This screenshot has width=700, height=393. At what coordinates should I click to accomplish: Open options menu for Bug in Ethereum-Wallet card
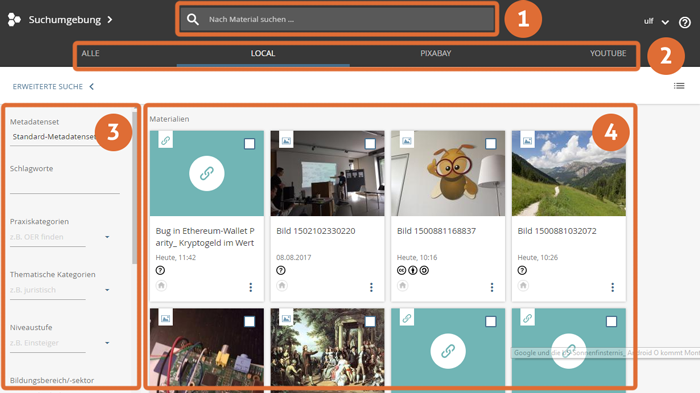click(250, 287)
